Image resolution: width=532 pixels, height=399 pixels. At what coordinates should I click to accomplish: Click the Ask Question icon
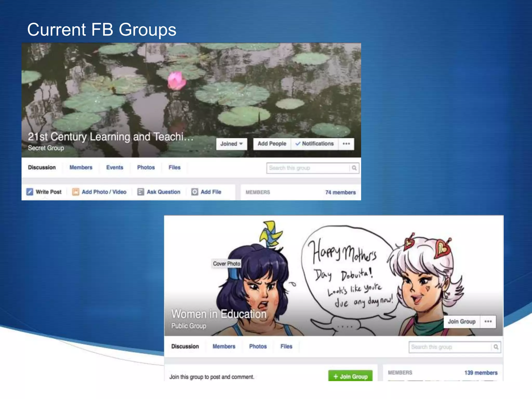click(x=141, y=192)
